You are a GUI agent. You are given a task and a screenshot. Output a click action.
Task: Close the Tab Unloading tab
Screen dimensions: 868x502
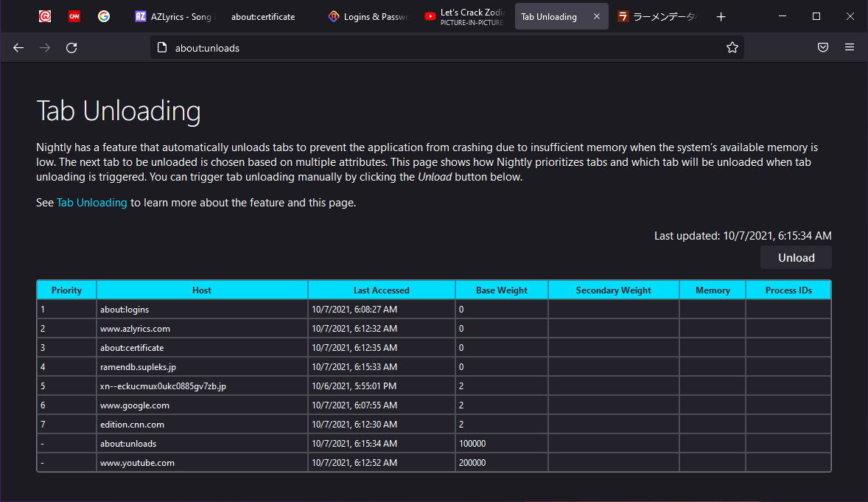coord(597,16)
